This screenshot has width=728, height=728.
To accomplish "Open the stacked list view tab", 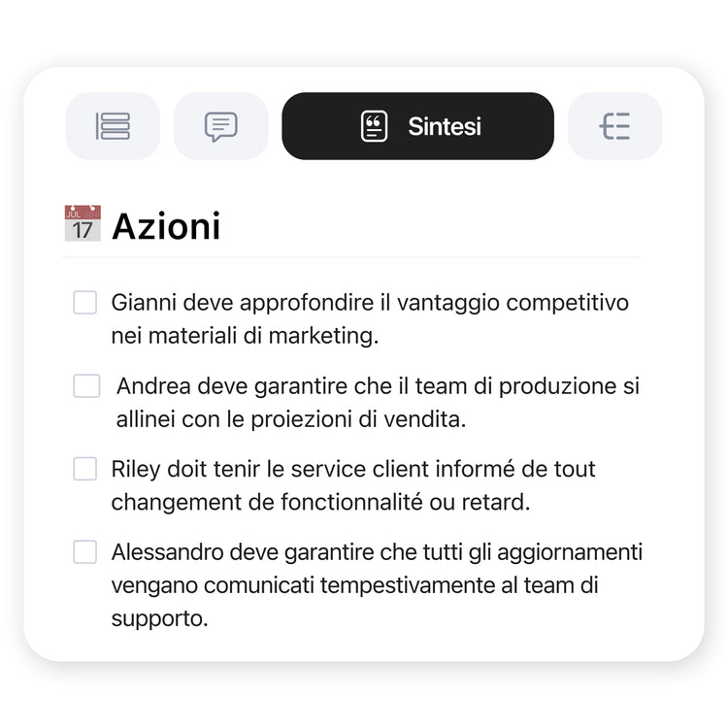I will pyautogui.click(x=113, y=126).
